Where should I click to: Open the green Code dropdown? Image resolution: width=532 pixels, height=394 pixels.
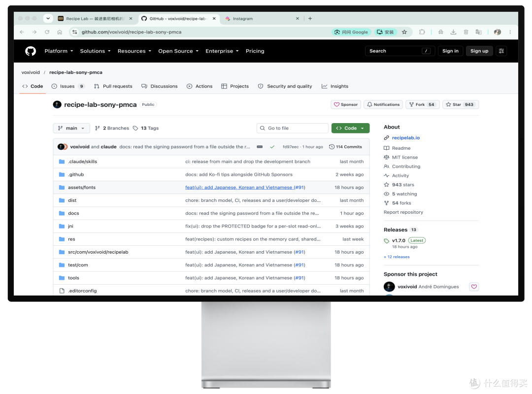(351, 128)
